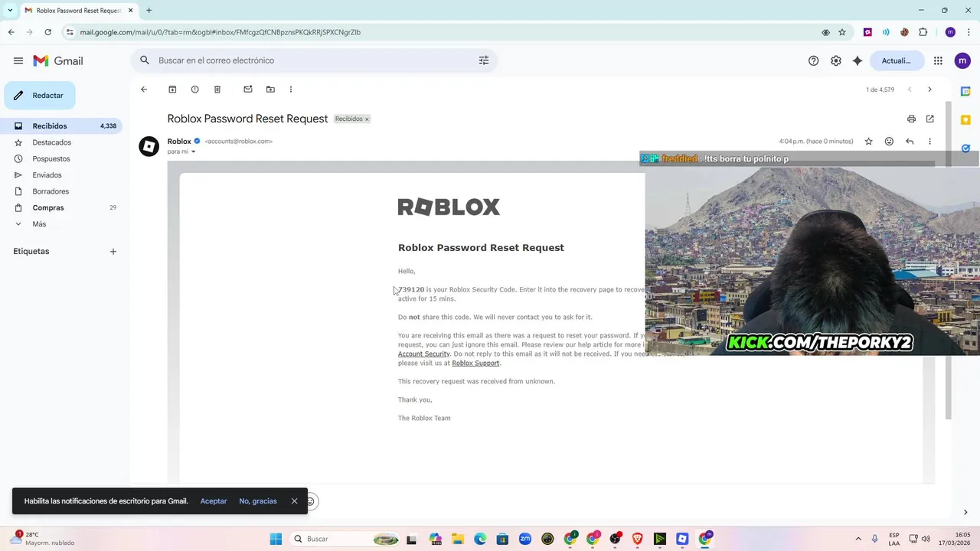980x551 pixels.
Task: Open Google Calendar side panel
Action: [965, 90]
